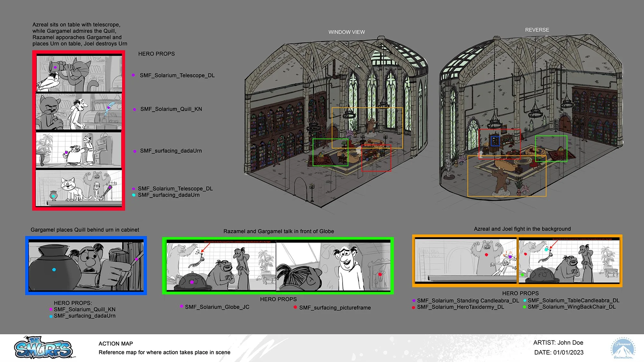
Task: Click purple dot beside first SMF_Solarium_Telescope_DL
Action: click(133, 75)
